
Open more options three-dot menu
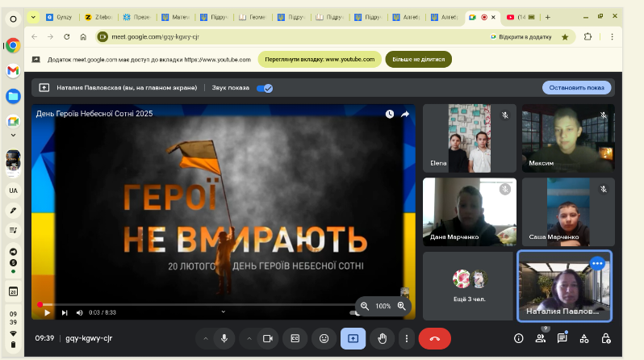pyautogui.click(x=407, y=338)
